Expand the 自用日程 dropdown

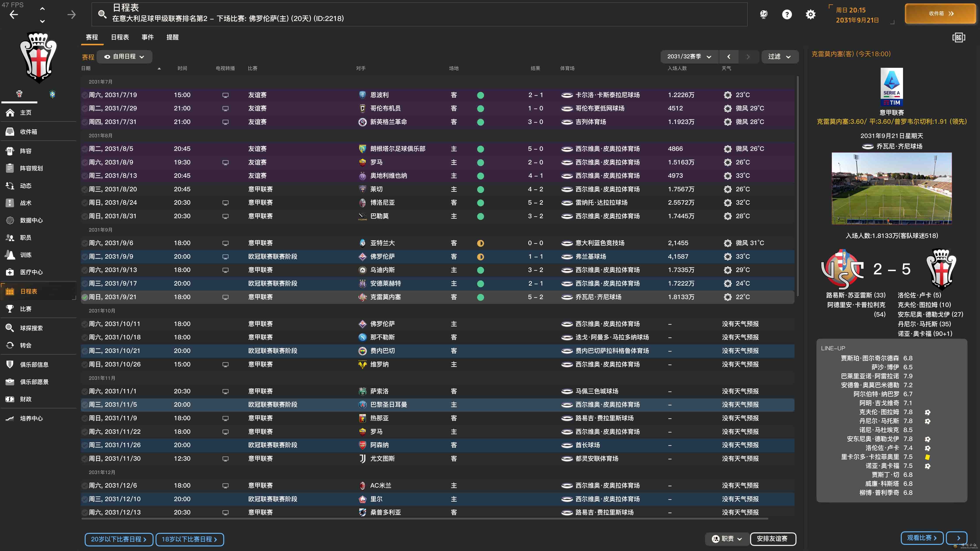[124, 57]
